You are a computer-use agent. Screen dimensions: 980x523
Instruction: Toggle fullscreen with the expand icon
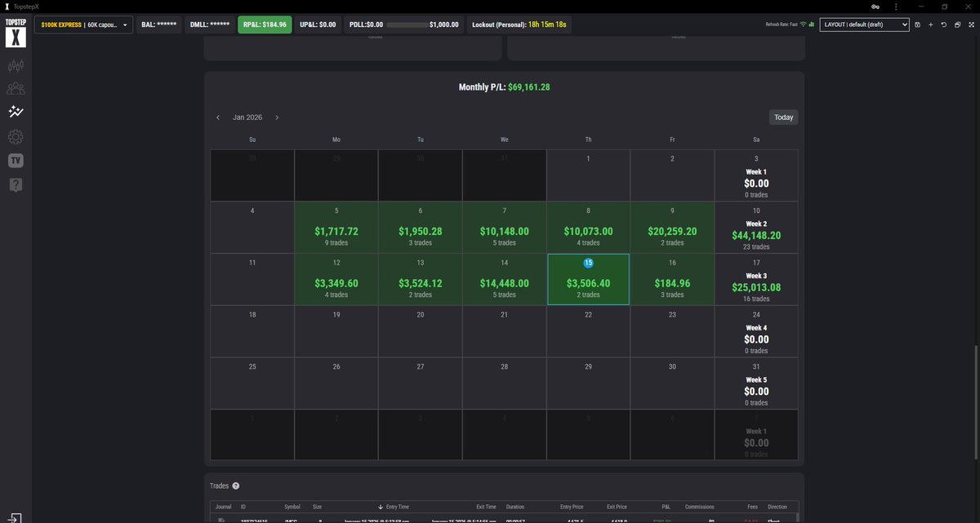point(969,24)
